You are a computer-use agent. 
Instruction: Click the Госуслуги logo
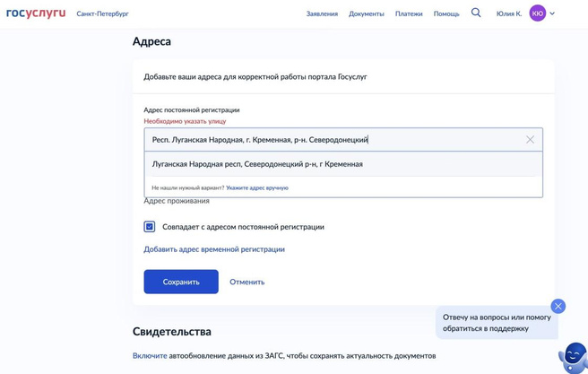pyautogui.click(x=36, y=13)
